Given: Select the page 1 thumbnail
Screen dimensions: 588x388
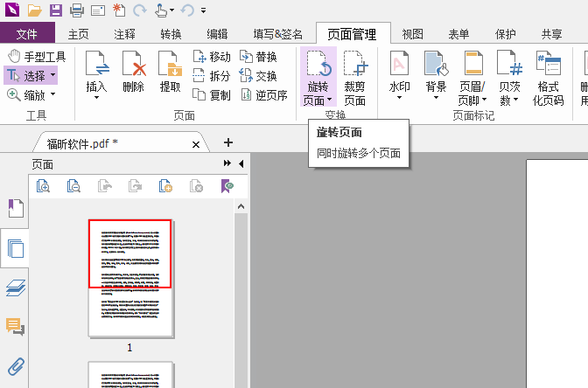Looking at the screenshot, I should point(130,278).
